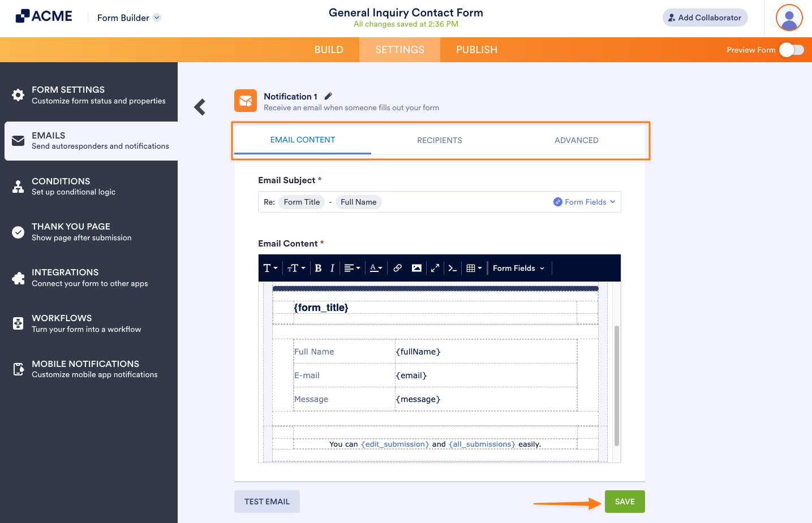The image size is (812, 523).
Task: Insert an image into the email body
Action: [x=416, y=267]
